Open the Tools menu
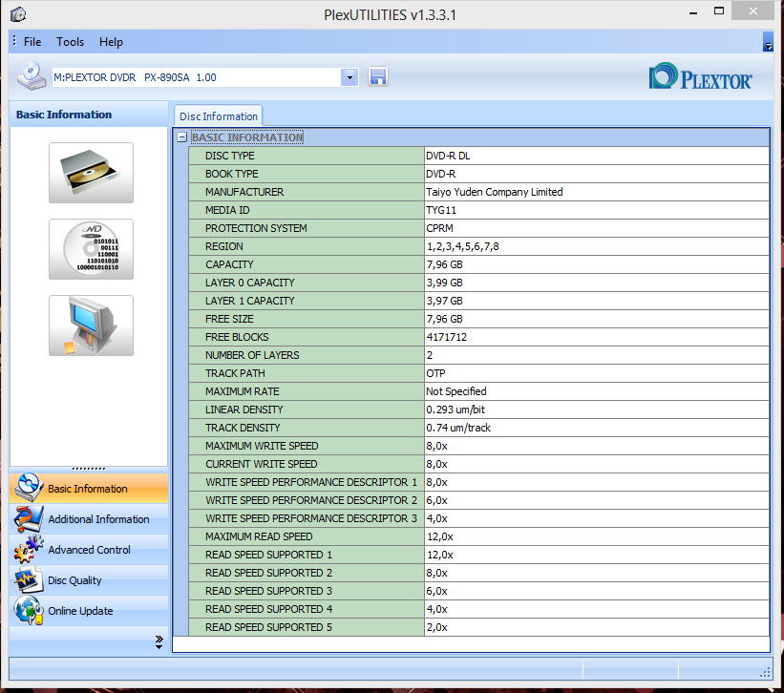The width and height of the screenshot is (784, 693). 70,42
